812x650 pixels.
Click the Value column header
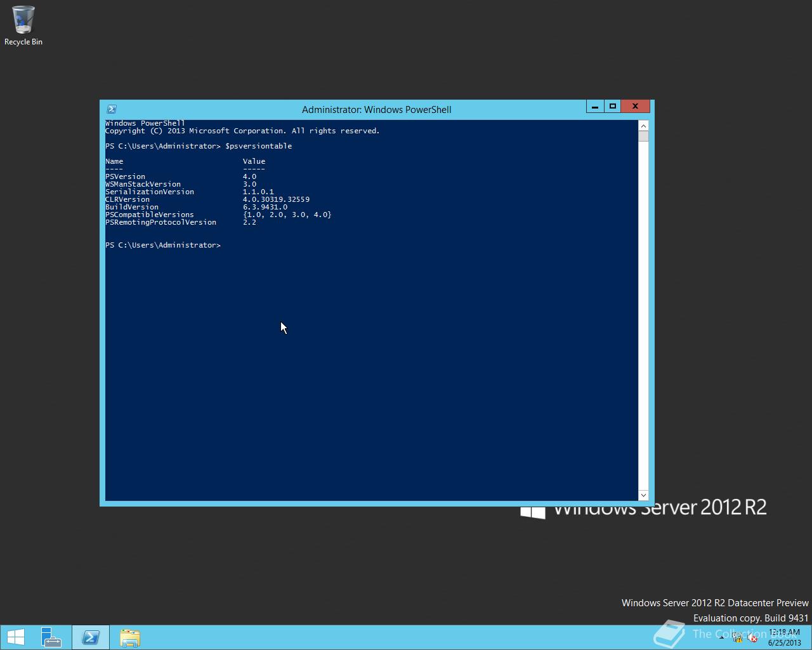coord(254,161)
